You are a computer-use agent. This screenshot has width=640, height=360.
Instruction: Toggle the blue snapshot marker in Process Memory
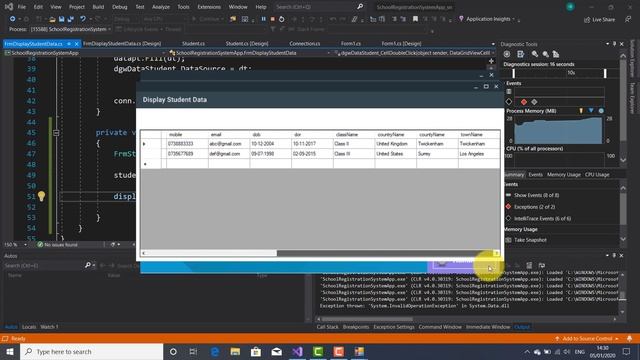(x=591, y=111)
